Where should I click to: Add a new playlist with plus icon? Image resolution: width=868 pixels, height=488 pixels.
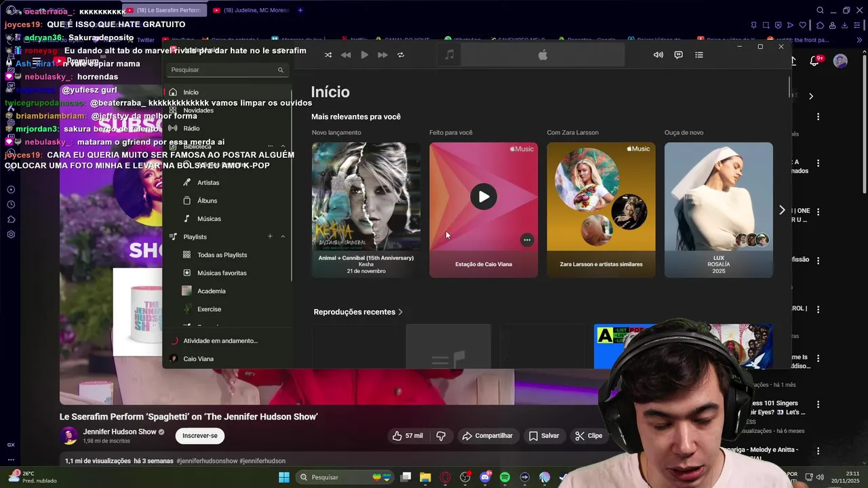[270, 237]
